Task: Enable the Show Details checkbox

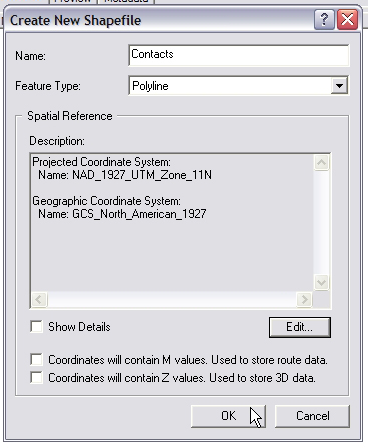Action: tap(36, 327)
